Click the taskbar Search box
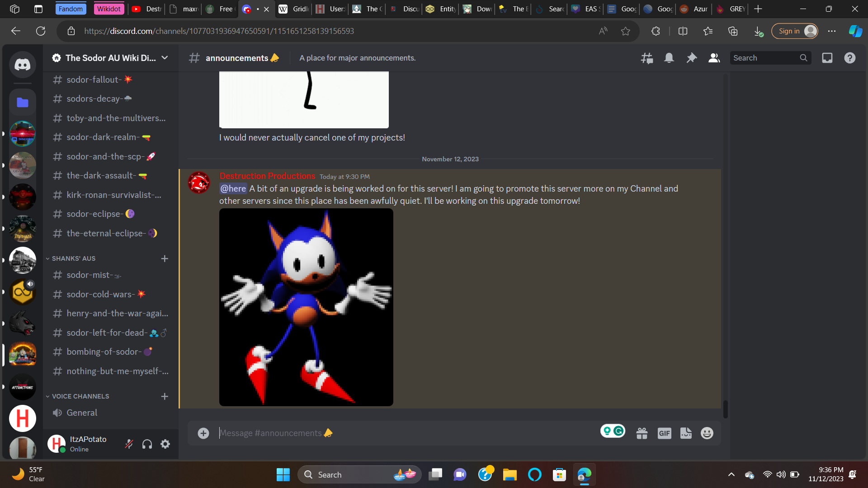The image size is (868, 488). point(359,474)
